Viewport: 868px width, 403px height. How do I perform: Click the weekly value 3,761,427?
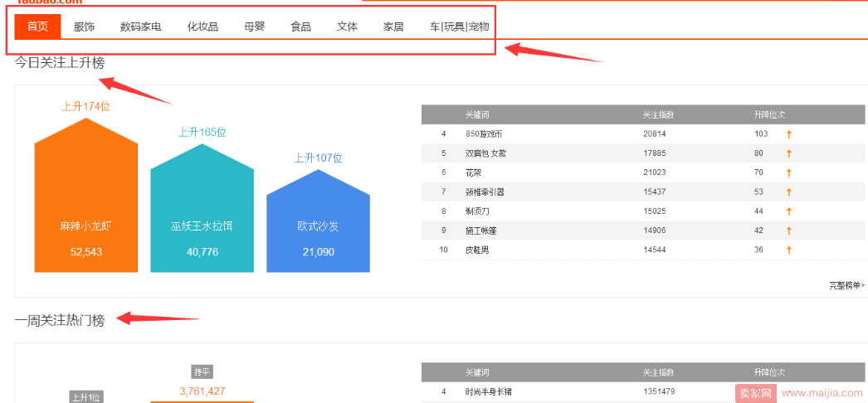click(x=202, y=391)
